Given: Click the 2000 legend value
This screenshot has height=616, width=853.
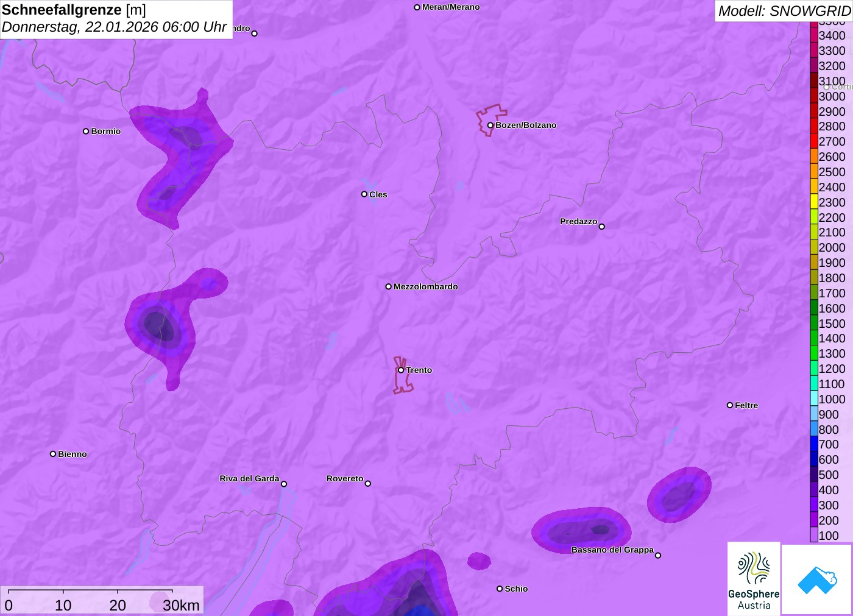Looking at the screenshot, I should tap(832, 247).
